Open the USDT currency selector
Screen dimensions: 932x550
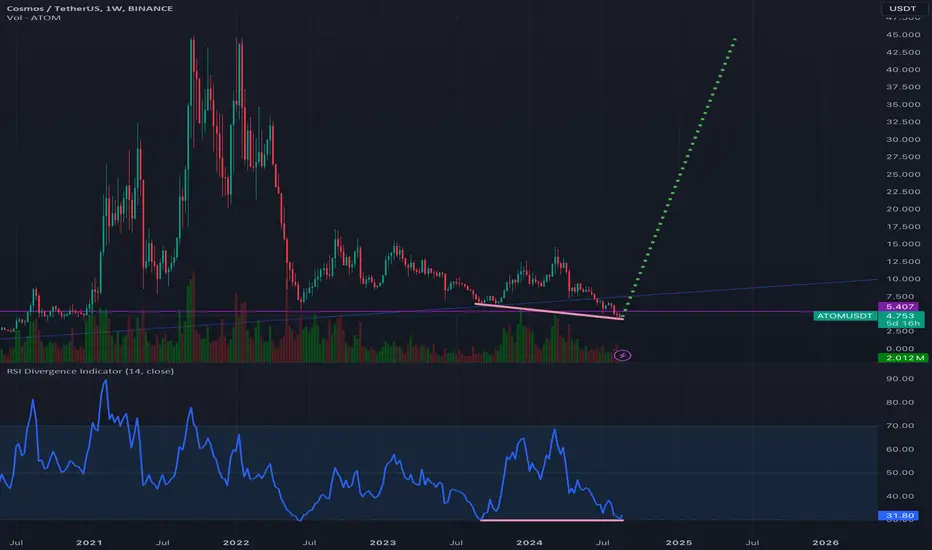click(902, 8)
